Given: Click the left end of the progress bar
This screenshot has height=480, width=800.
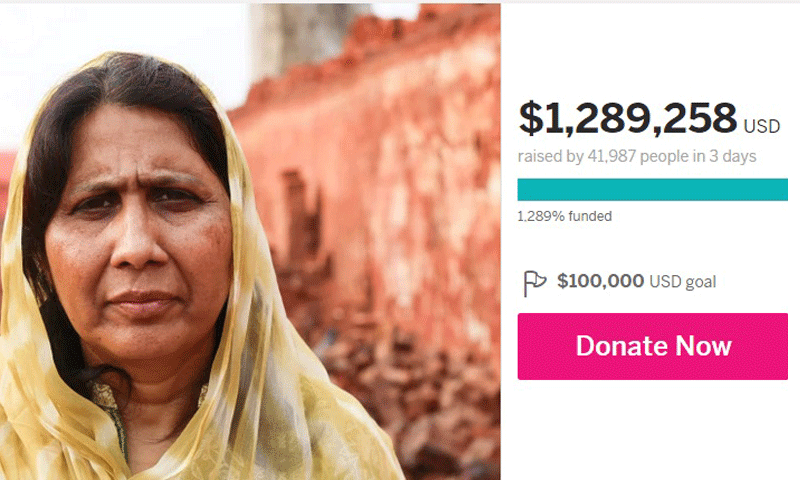Looking at the screenshot, I should coord(524,189).
